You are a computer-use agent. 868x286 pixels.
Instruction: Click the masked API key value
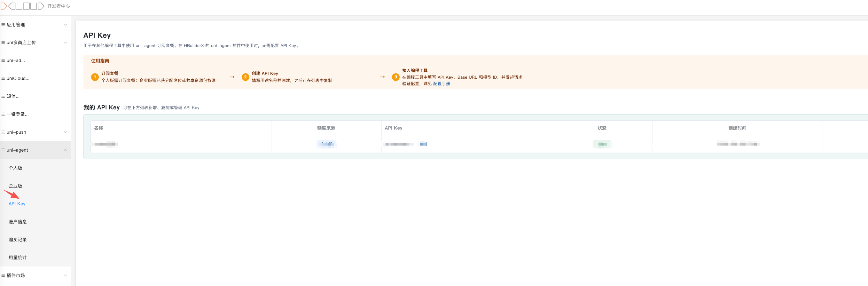[400, 144]
